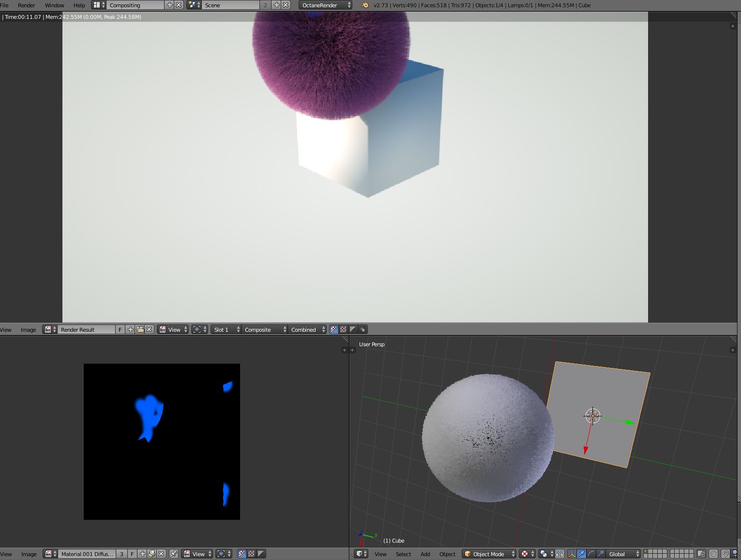Viewport: 741px width, 560px height.
Task: Open View menu in render image editor
Action: coord(6,330)
